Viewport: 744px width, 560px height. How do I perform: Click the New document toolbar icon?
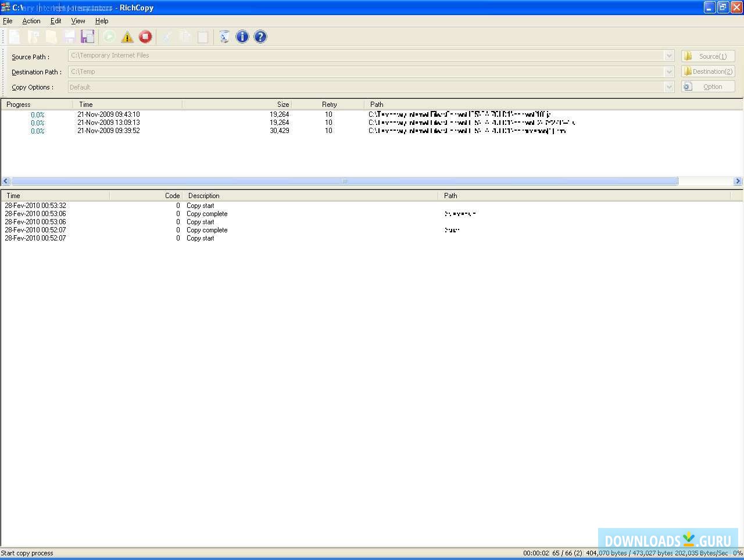(15, 37)
